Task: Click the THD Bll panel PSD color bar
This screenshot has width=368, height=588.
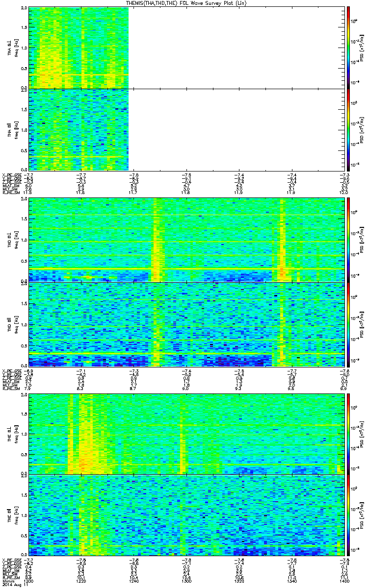Action: coord(348,324)
